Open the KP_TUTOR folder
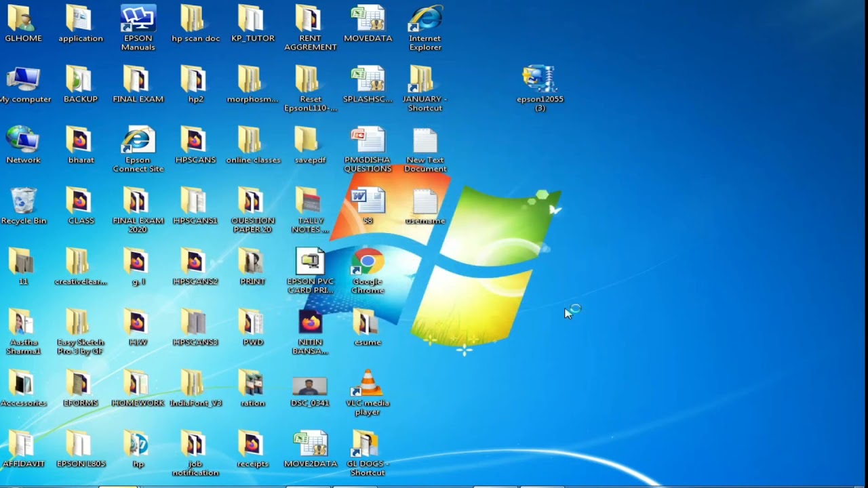 tap(252, 24)
